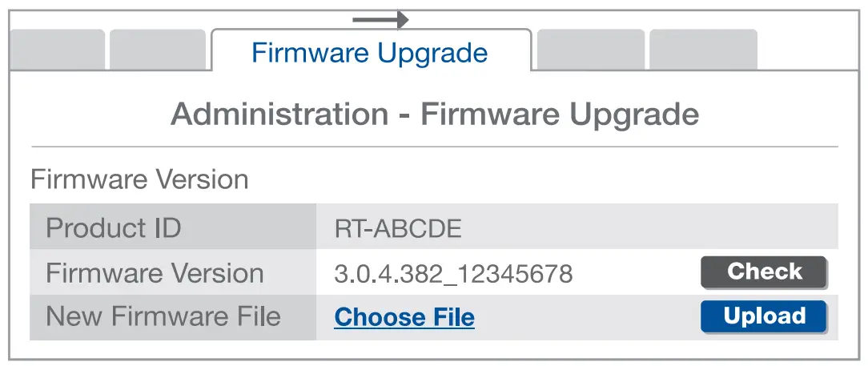Click the horizontal divider under the heading
The width and height of the screenshot is (868, 366).
point(435,147)
